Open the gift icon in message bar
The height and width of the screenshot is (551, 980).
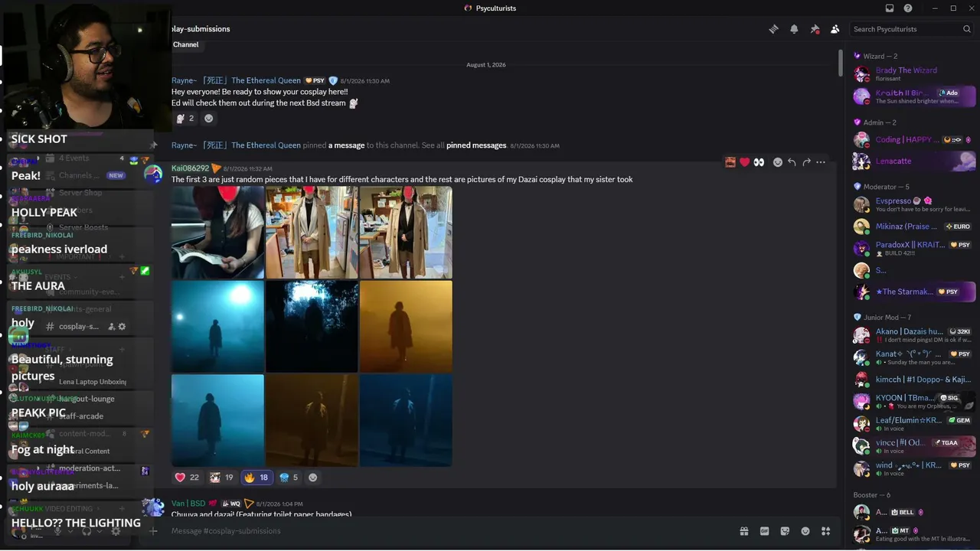[x=743, y=531]
